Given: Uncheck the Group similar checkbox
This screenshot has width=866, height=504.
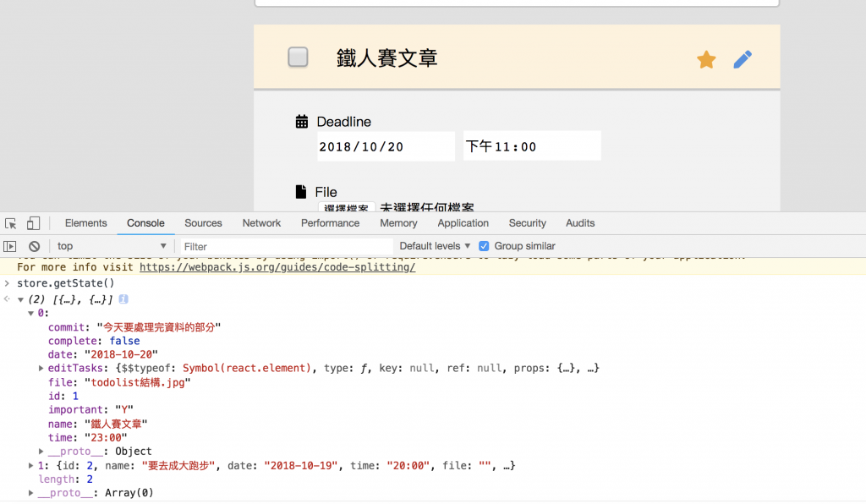Looking at the screenshot, I should pos(484,246).
